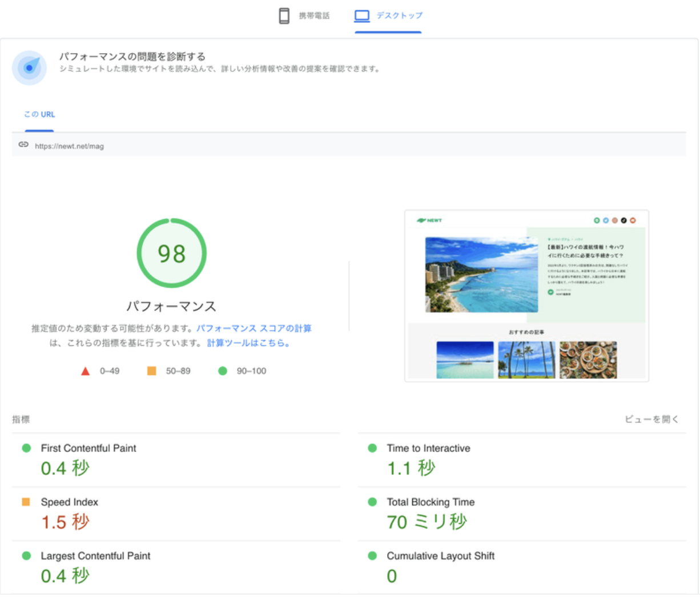Open the 計算ツールはこちら link

click(248, 343)
